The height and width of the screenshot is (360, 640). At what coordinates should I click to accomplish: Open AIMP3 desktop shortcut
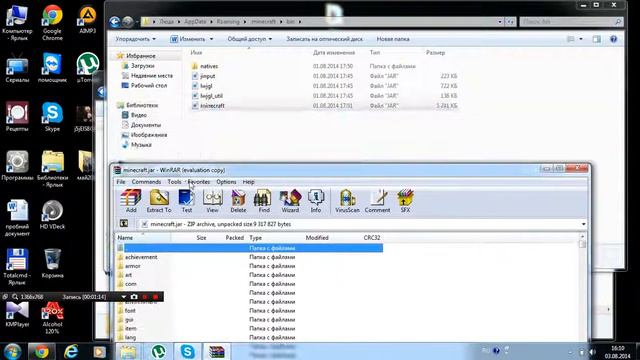pyautogui.click(x=87, y=19)
